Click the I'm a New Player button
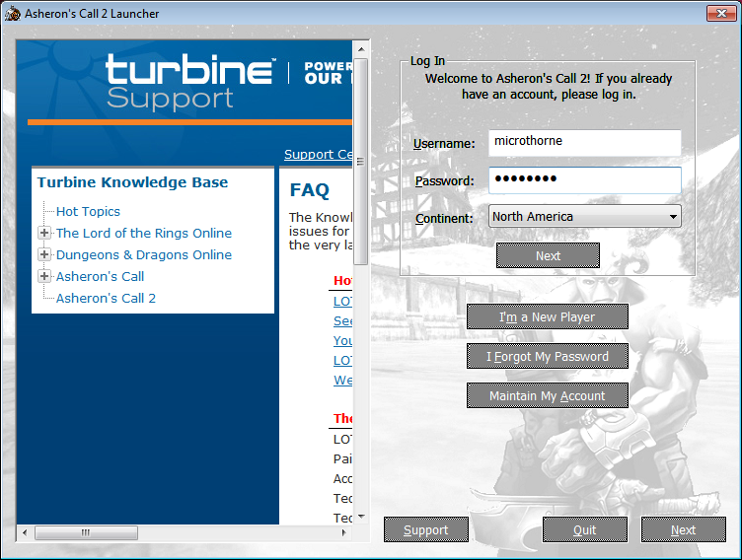This screenshot has height=560, width=742. (548, 316)
